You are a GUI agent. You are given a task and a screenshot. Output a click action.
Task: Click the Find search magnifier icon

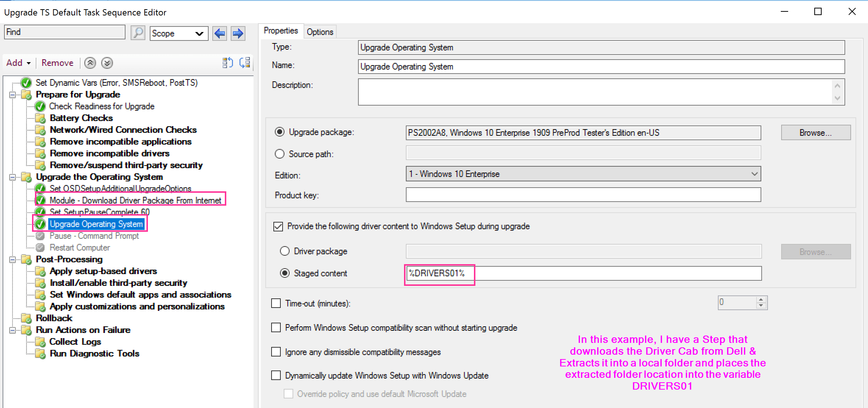click(x=138, y=33)
